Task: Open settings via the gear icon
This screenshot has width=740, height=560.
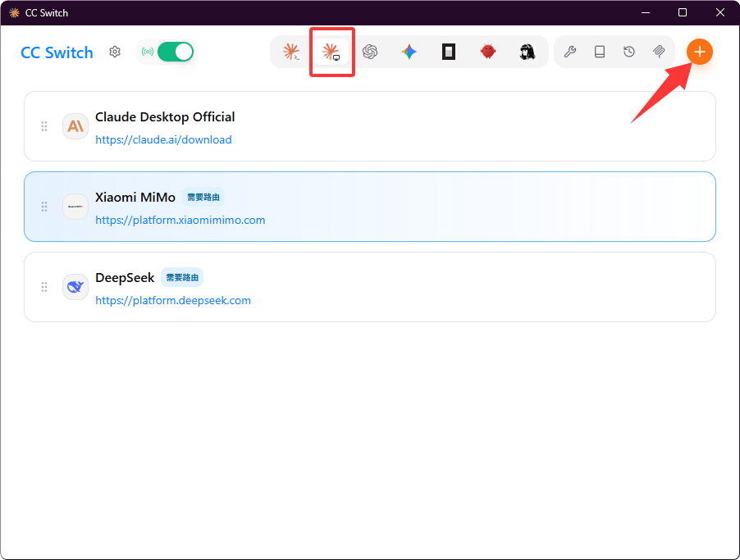Action: click(x=115, y=52)
